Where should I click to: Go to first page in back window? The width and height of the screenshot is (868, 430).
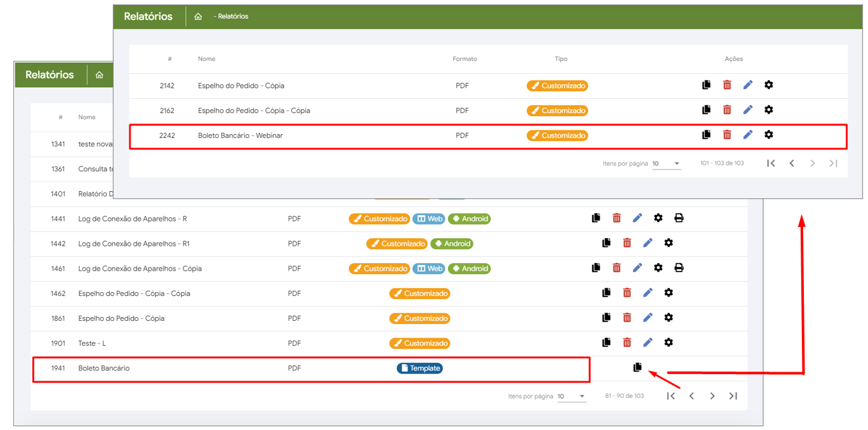(x=671, y=396)
